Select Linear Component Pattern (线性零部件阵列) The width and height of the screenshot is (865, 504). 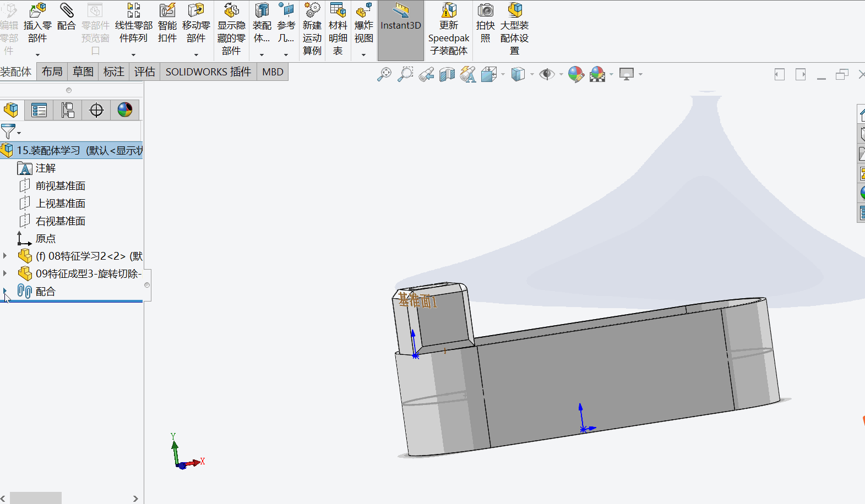pos(133,24)
